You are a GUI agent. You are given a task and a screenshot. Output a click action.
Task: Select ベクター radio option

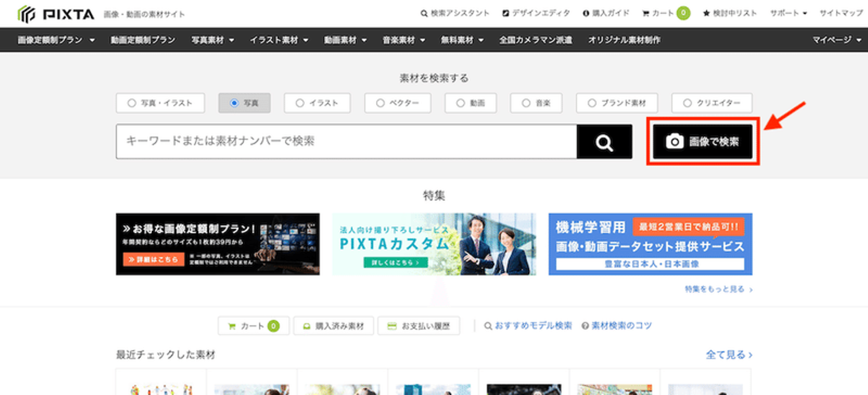coord(397,103)
